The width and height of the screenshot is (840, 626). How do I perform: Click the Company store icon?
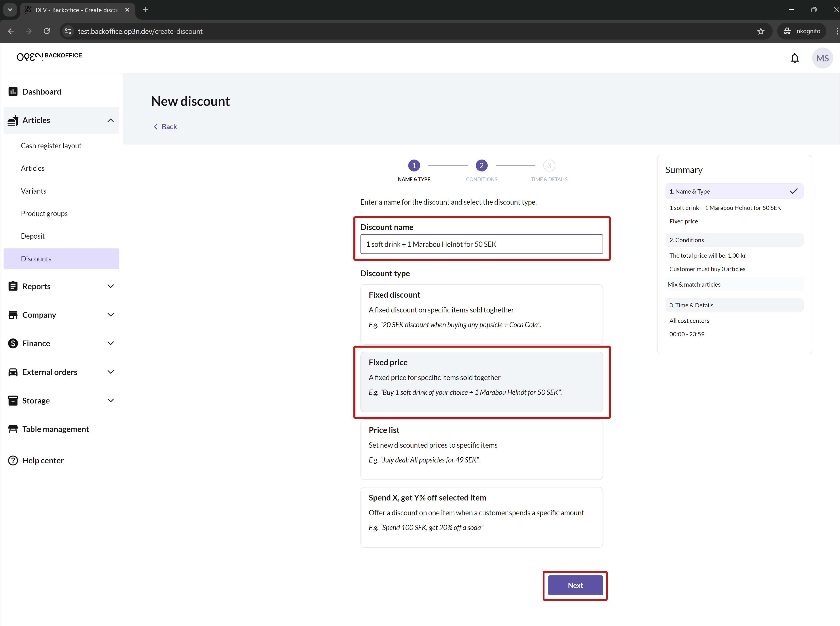pos(13,315)
